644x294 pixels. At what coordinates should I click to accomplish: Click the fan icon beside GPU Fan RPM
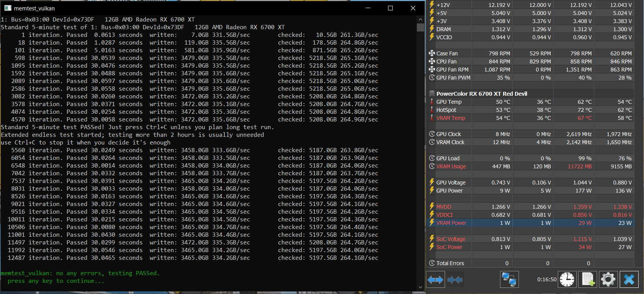pos(432,70)
